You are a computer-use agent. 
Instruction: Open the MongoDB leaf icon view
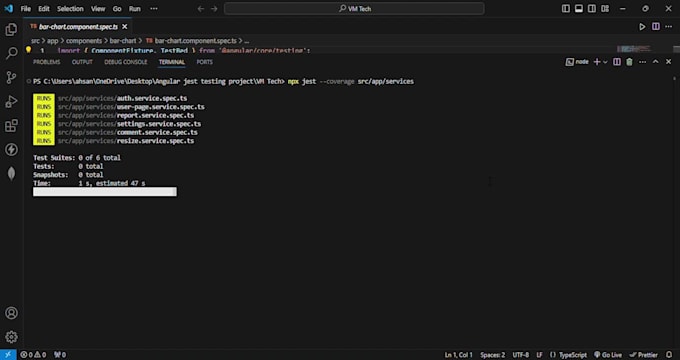click(x=11, y=173)
